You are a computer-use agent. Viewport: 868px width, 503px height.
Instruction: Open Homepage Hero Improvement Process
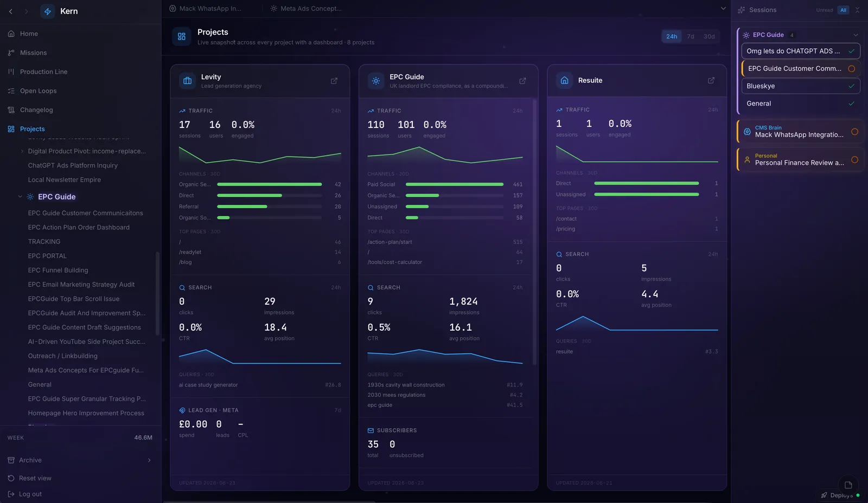click(x=86, y=413)
